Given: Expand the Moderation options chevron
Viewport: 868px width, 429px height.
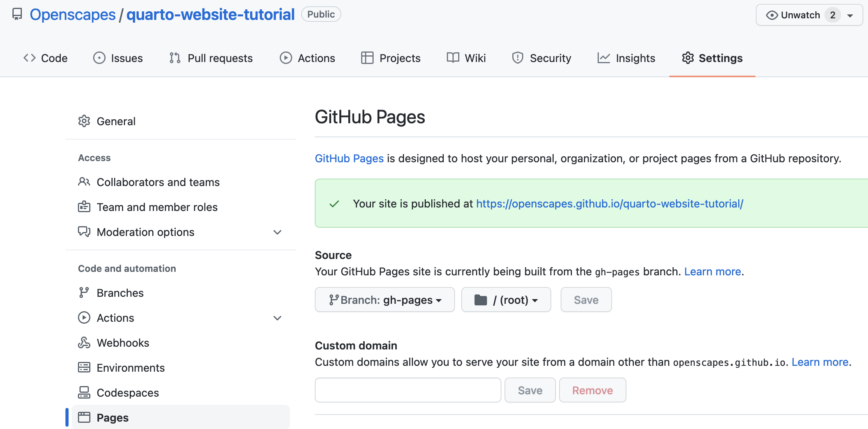Looking at the screenshot, I should 277,232.
